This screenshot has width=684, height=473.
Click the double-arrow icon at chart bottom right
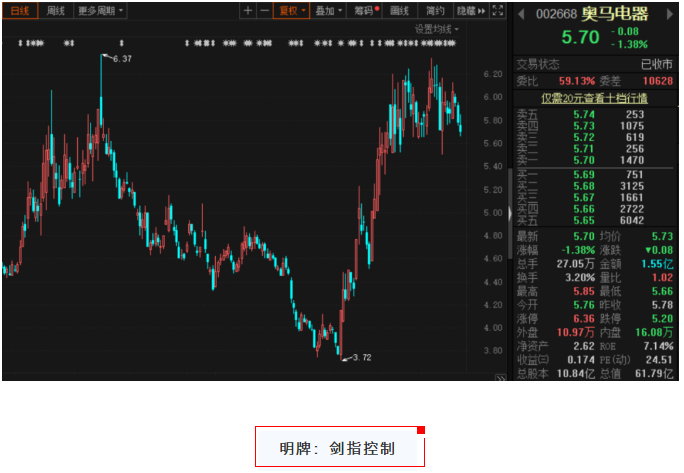(x=500, y=378)
